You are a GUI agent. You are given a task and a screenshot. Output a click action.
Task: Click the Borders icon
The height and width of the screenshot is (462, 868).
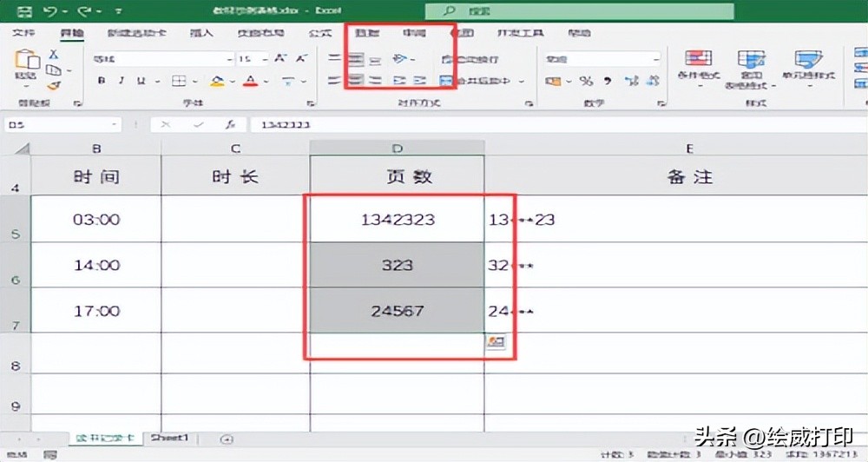[x=179, y=81]
